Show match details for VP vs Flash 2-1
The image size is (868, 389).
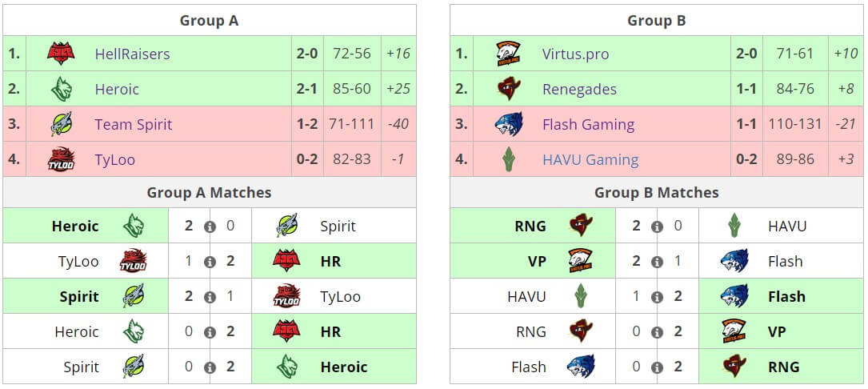(657, 262)
